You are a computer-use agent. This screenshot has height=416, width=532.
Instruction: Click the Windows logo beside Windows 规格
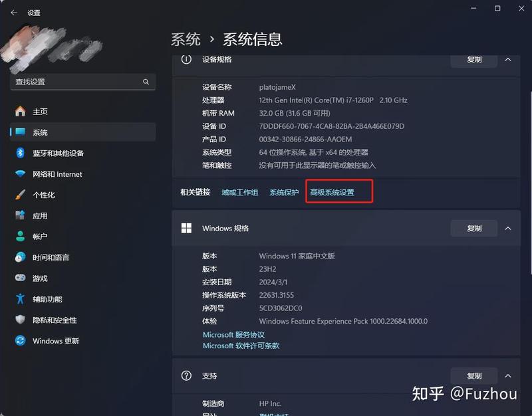click(x=186, y=228)
